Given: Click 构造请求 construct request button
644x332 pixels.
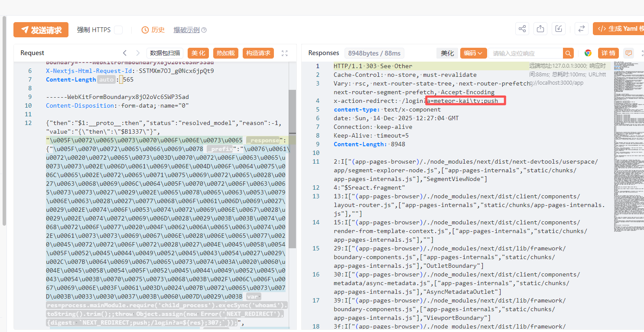Looking at the screenshot, I should coord(258,53).
